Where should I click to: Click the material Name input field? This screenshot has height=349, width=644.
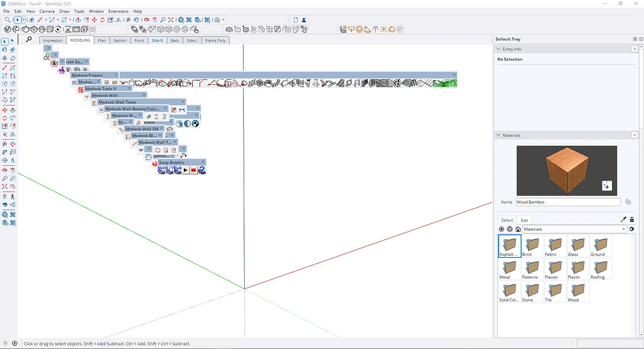click(568, 202)
